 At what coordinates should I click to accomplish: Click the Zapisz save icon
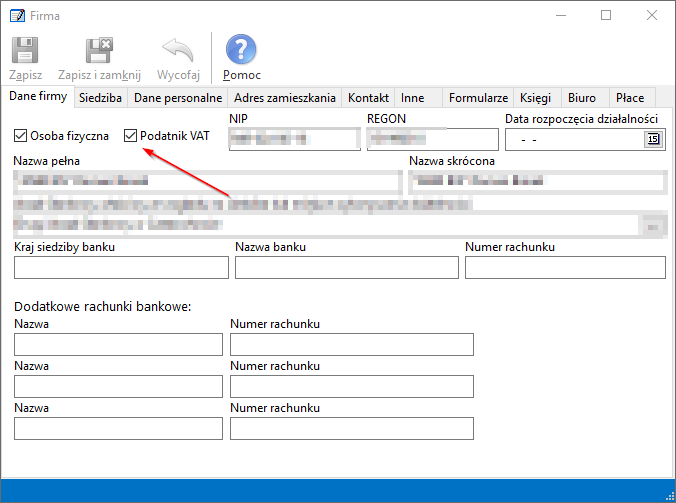coord(25,52)
